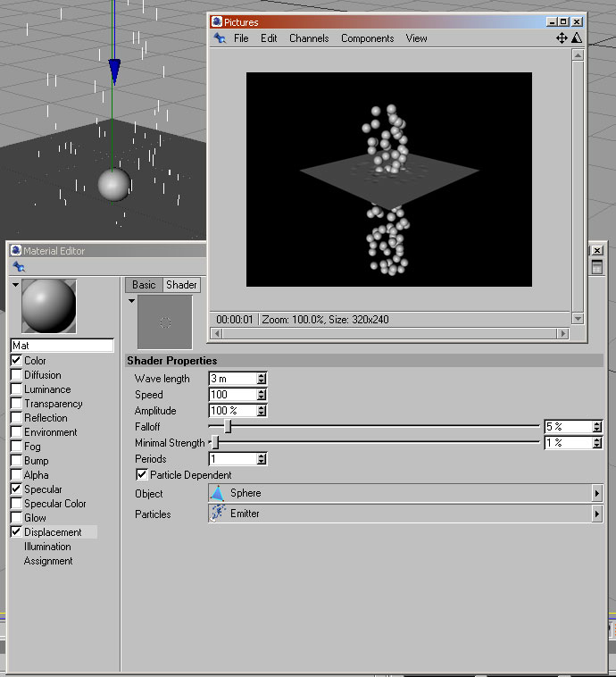This screenshot has width=616, height=677.
Task: Enable the Alpha channel checkbox
Action: pos(16,474)
